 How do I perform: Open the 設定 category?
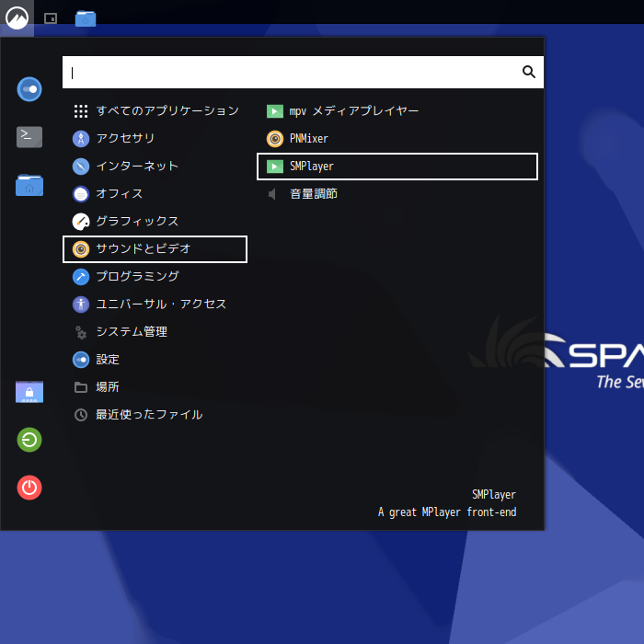click(x=155, y=360)
